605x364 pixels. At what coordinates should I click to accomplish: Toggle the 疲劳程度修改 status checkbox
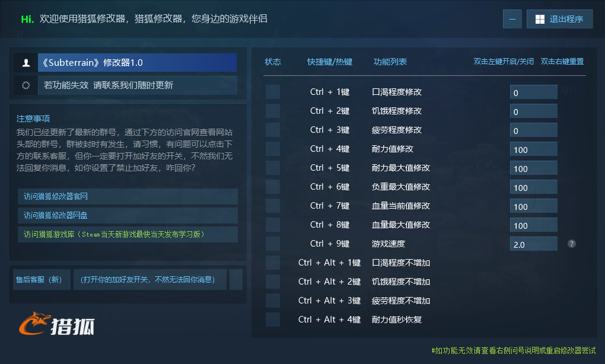(273, 130)
